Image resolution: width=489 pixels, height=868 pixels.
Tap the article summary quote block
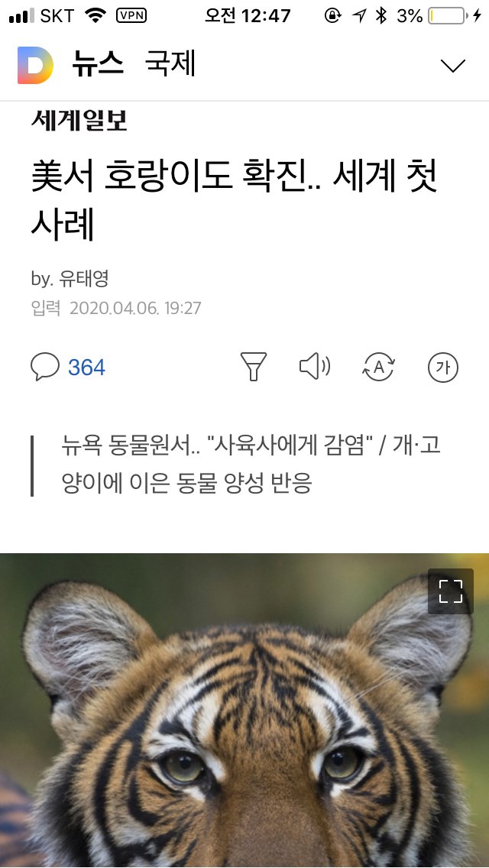point(244,465)
